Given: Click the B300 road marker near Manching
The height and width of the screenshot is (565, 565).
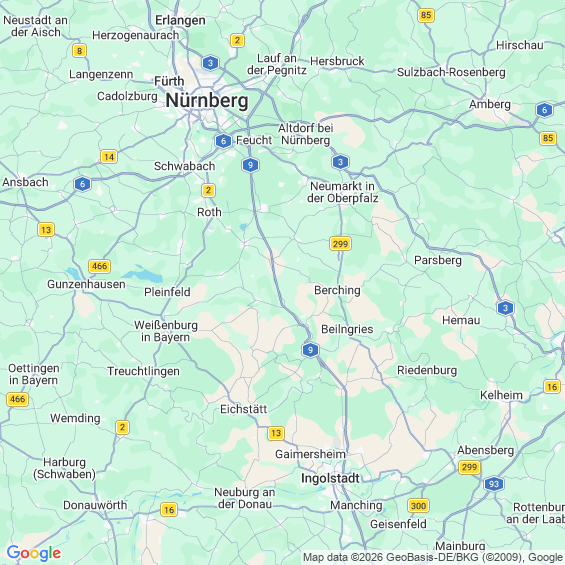Looking at the screenshot, I should coord(418,506).
